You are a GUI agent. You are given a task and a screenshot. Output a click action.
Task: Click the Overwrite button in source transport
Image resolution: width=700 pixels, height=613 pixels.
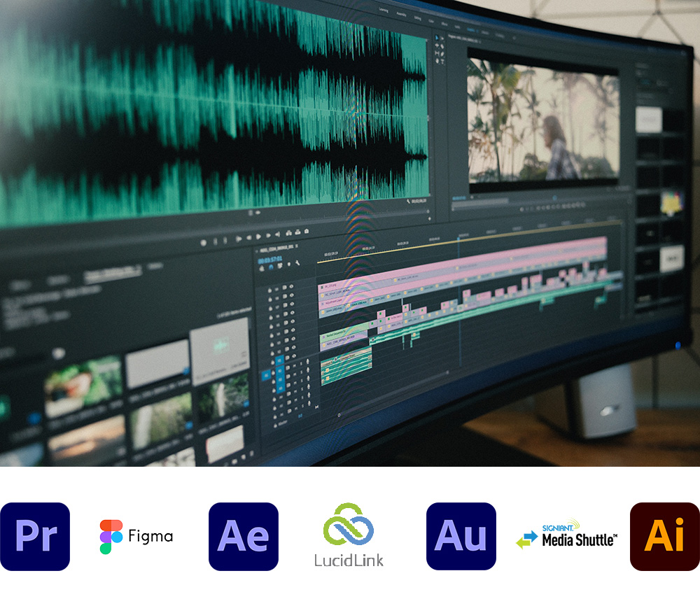(x=297, y=232)
